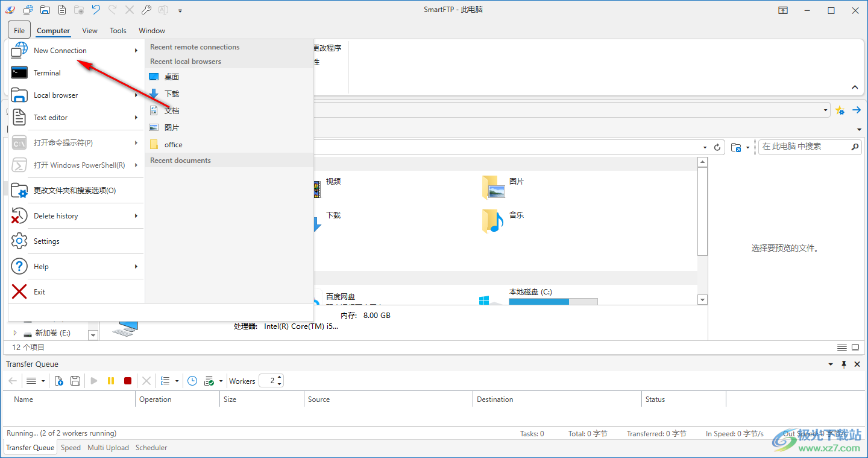Open the Transfer Queue panel options dropdown arrow
The image size is (868, 458).
coord(831,364)
